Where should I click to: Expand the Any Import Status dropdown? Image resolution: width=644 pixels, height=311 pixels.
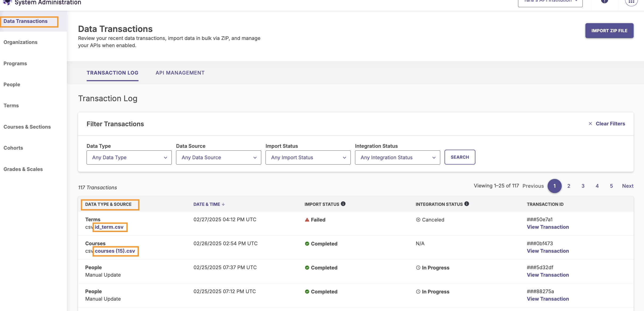click(308, 157)
